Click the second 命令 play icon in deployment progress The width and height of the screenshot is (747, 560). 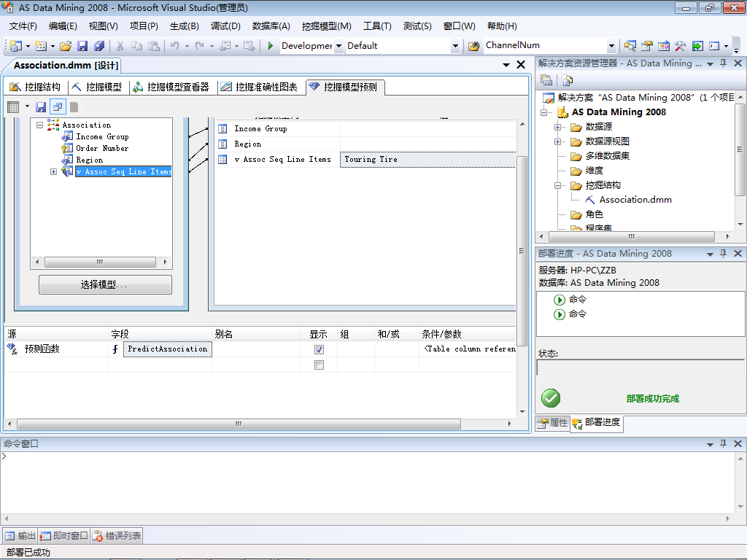point(560,314)
